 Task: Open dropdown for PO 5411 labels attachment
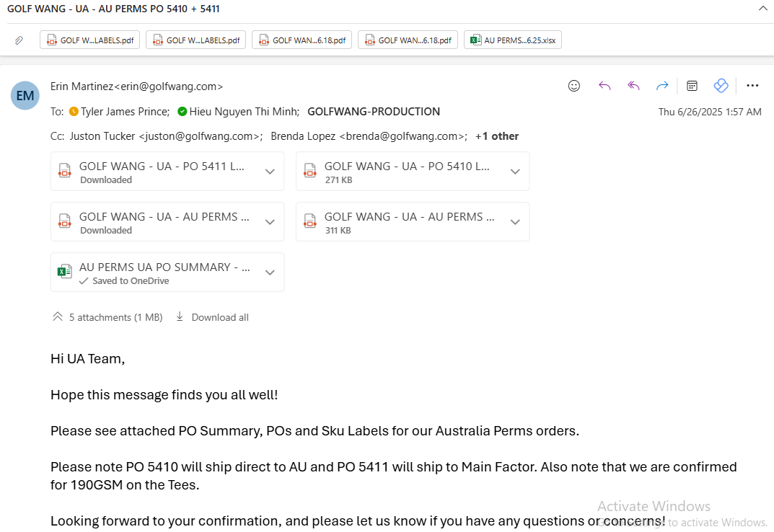click(x=270, y=172)
